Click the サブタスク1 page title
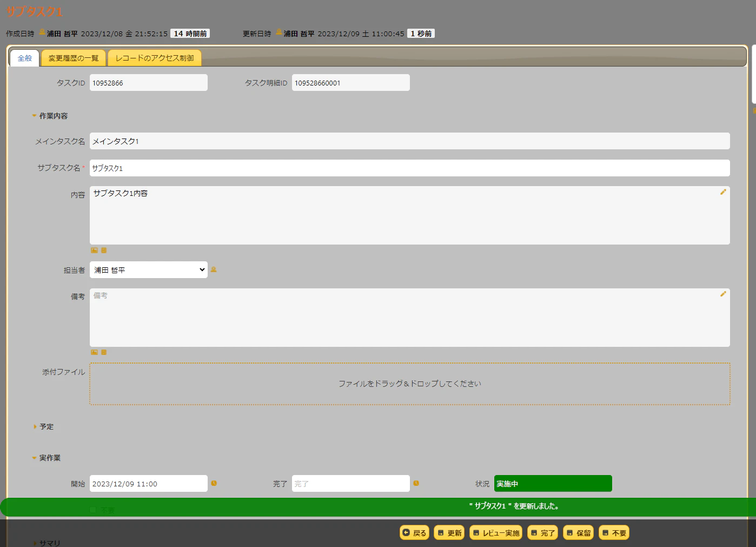 click(34, 11)
